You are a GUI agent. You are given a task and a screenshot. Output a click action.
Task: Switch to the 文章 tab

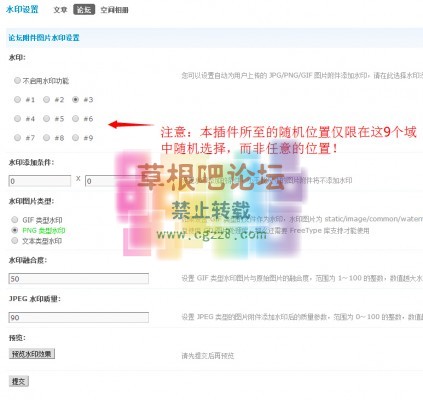pos(60,10)
